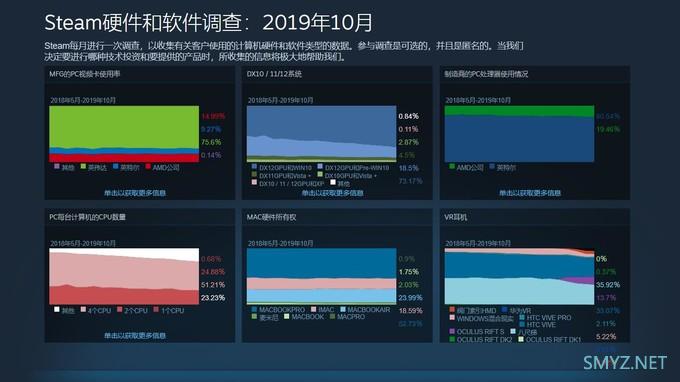Click the HTC VIVE PRO legend swatch
Viewport: 680px width, 382px height.
coord(522,317)
